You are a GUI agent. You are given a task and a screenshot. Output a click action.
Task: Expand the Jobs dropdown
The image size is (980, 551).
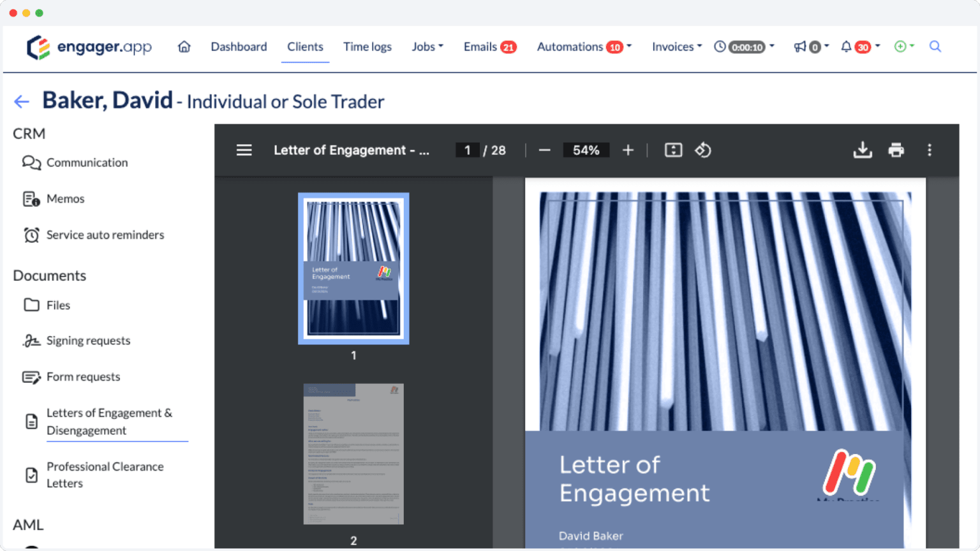coord(427,47)
